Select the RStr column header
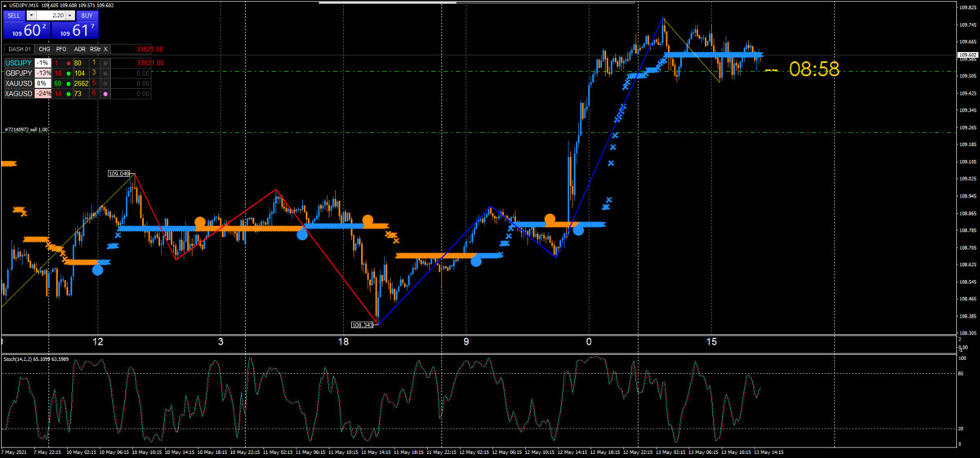Image resolution: width=980 pixels, height=458 pixels. pos(95,49)
